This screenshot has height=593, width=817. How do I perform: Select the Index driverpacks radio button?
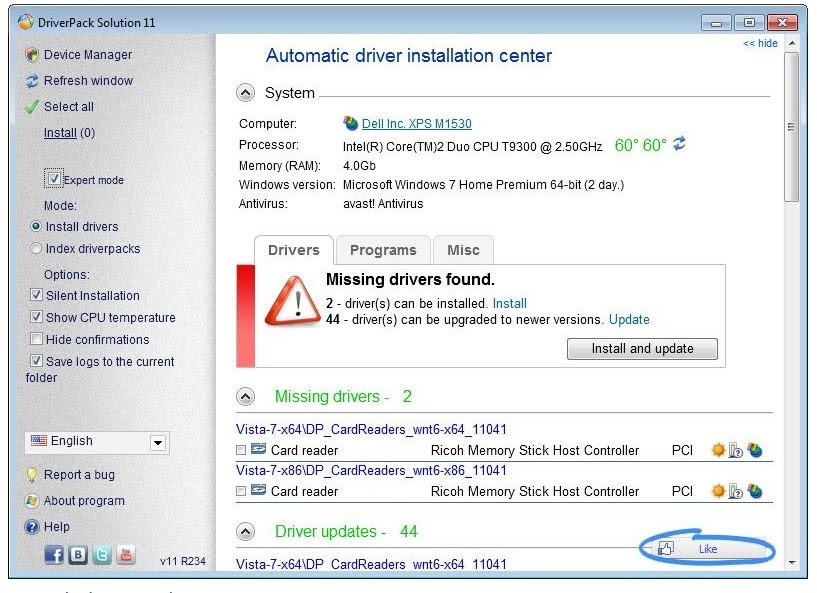point(36,248)
